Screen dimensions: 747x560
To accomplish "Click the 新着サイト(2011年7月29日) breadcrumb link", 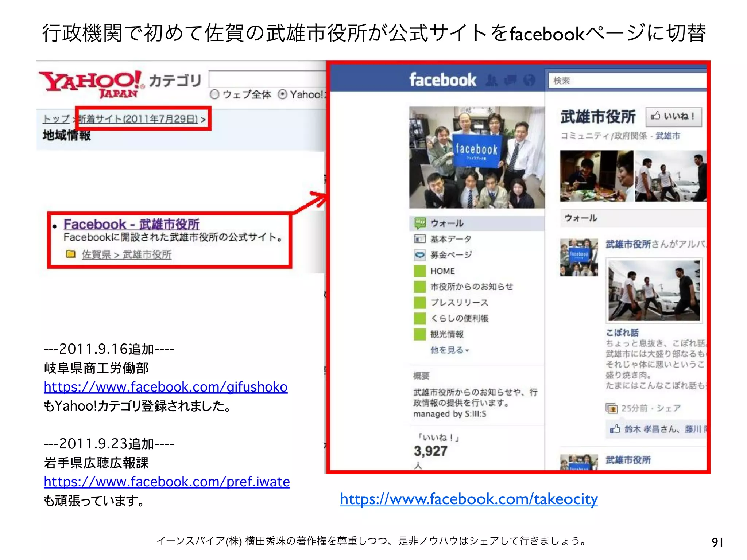I will pyautogui.click(x=138, y=119).
